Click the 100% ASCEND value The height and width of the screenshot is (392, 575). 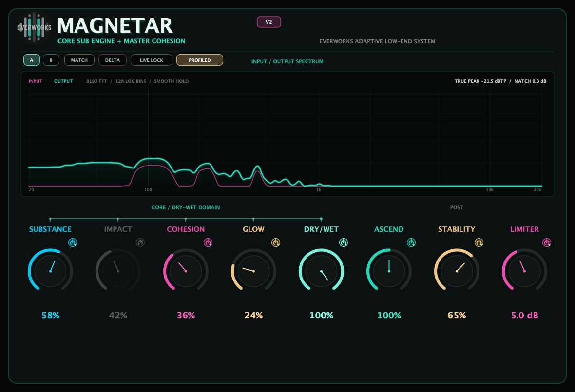tap(389, 316)
